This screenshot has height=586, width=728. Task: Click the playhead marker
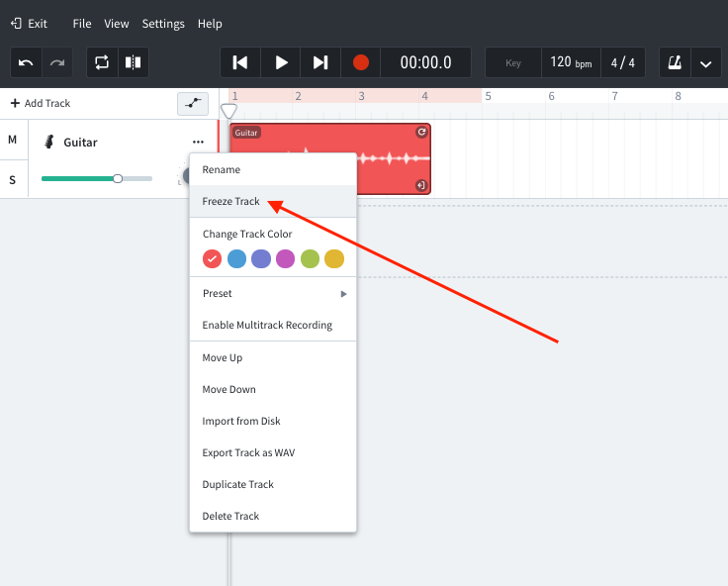[x=228, y=111]
